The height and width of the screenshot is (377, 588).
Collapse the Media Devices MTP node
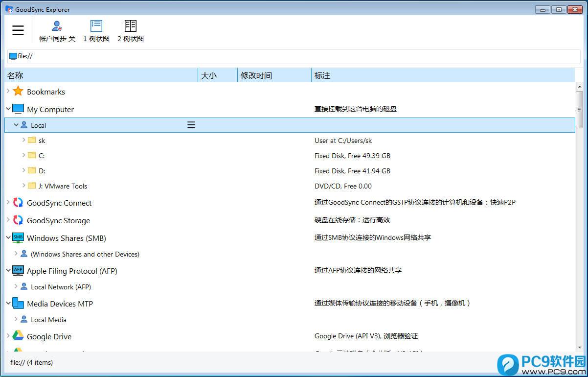(8, 303)
